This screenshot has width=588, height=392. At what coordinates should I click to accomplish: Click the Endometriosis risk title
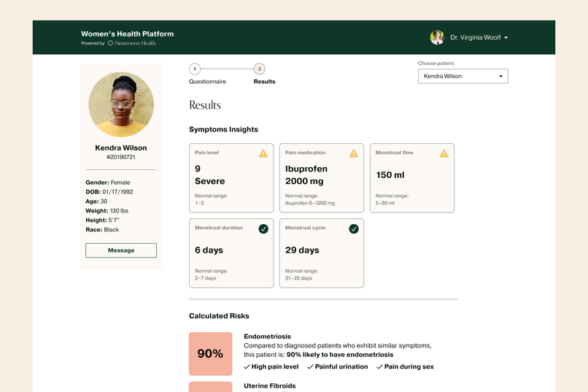(x=268, y=337)
